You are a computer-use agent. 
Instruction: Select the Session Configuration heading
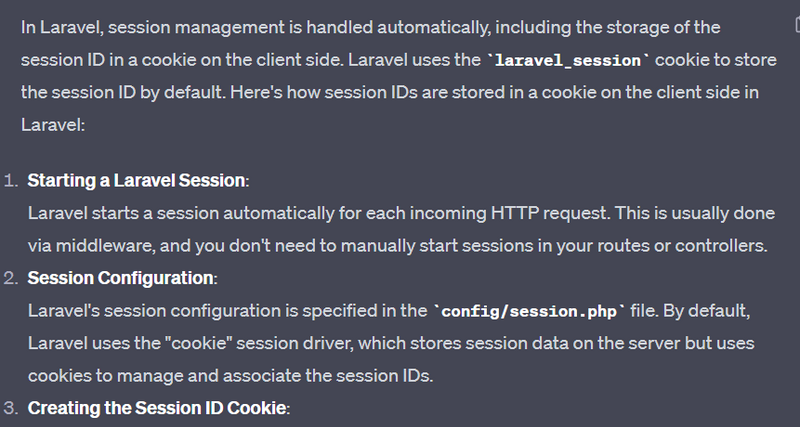tap(120, 278)
